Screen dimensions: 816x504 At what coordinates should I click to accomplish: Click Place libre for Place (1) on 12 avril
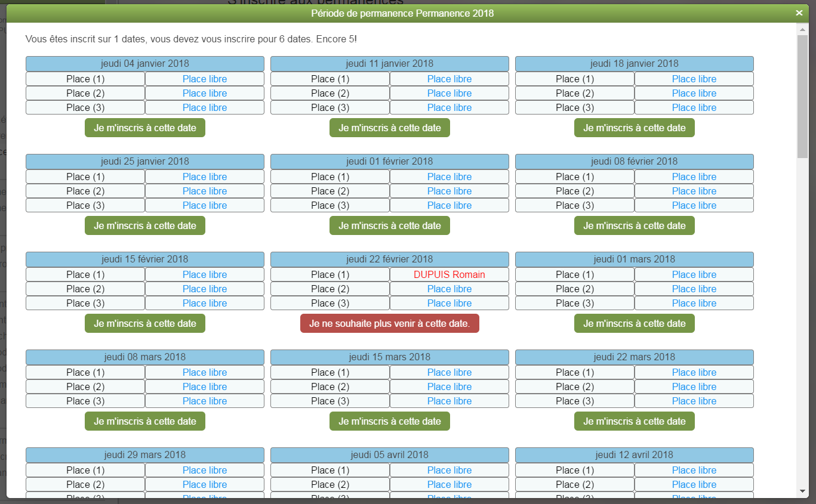coord(694,470)
